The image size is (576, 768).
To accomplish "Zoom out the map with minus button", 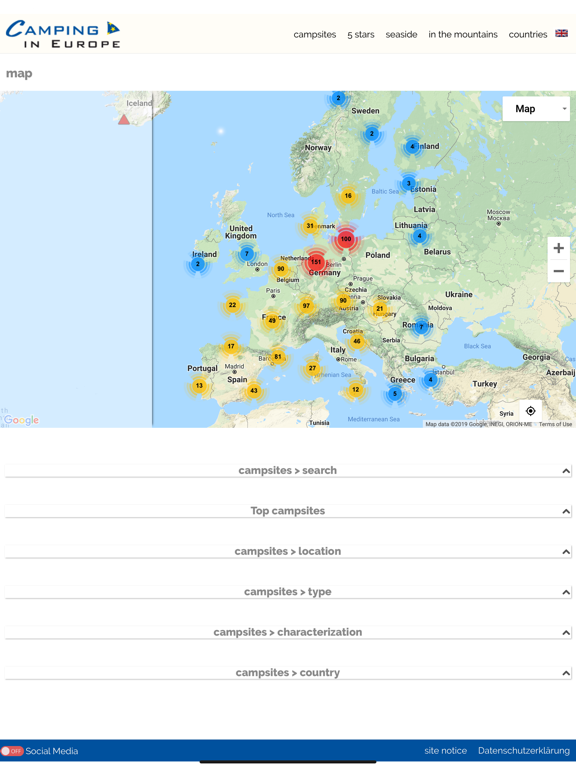I will coord(558,271).
